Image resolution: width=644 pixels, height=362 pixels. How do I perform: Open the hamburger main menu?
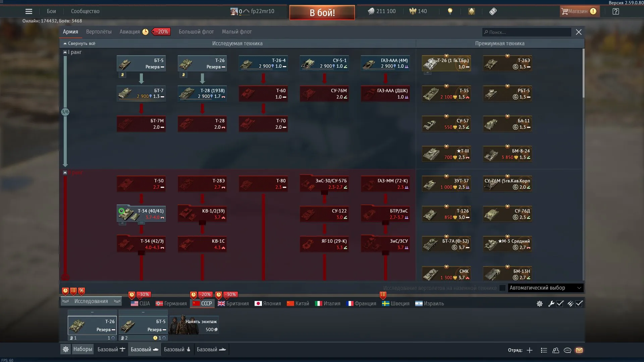tap(29, 11)
